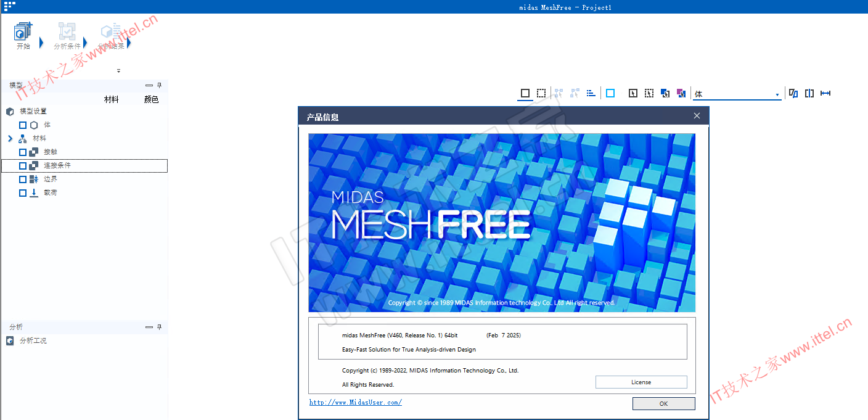The image size is (868, 420).
Task: Click the horizontal distance measure icon
Action: click(x=825, y=93)
